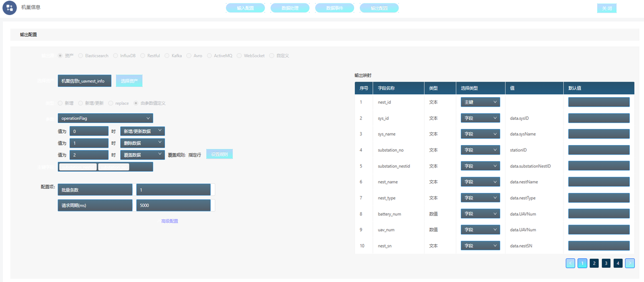Open the operationFlag parameter dropdown
Screen dimensions: 644x282
point(106,118)
